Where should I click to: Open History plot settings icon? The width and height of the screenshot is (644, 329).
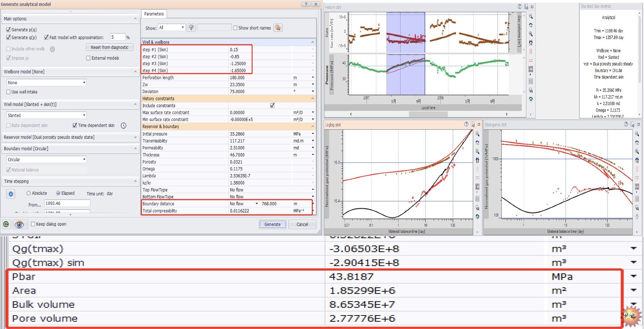point(526,7)
